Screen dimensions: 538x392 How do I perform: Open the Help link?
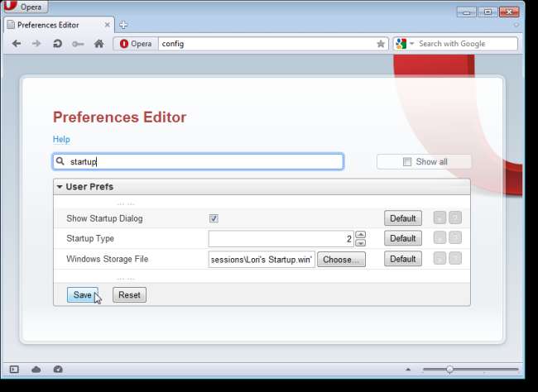click(x=61, y=140)
